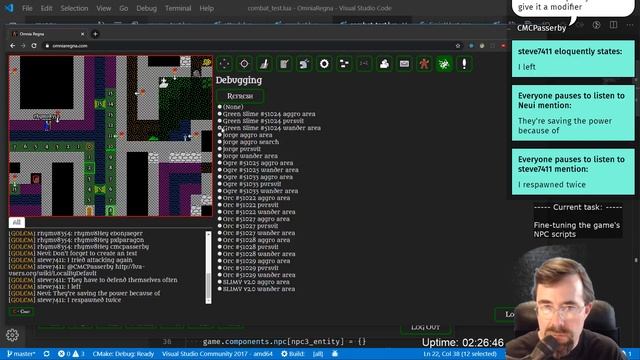The image size is (640, 360).
Task: Select Ogre #51033 pursuit option
Action: 249,184
